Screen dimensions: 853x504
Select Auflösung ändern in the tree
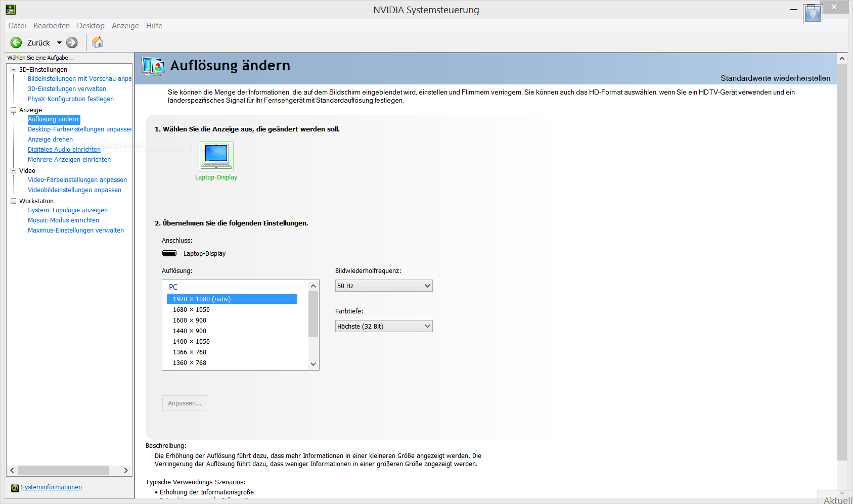tap(54, 119)
